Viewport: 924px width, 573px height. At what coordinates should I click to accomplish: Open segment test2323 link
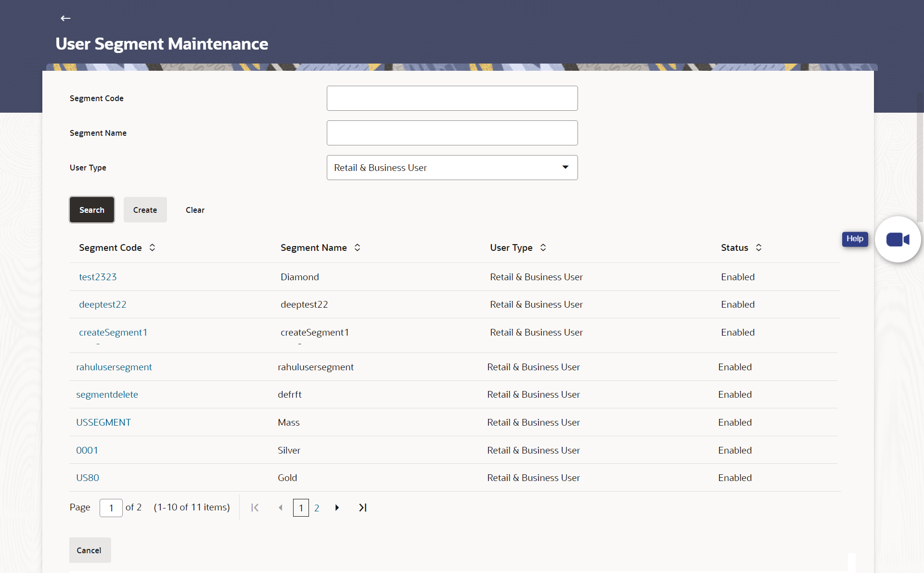pyautogui.click(x=98, y=277)
